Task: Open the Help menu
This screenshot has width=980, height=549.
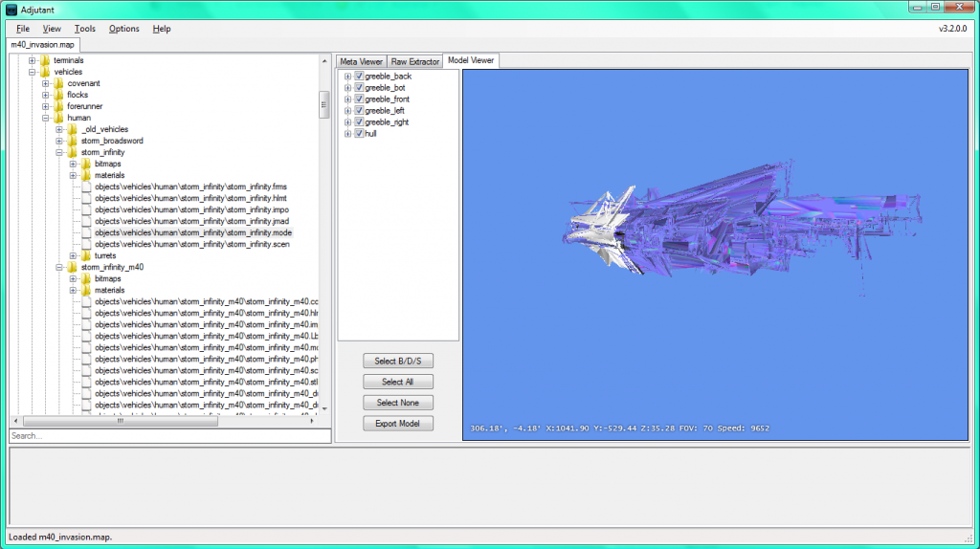Action: tap(161, 29)
